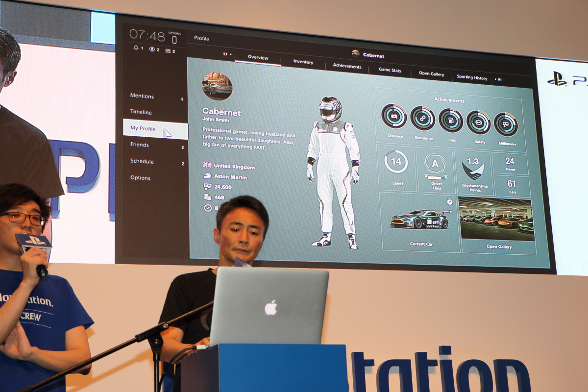Image resolution: width=588 pixels, height=392 pixels.
Task: Click the Level 14 progress ring
Action: pos(396,162)
